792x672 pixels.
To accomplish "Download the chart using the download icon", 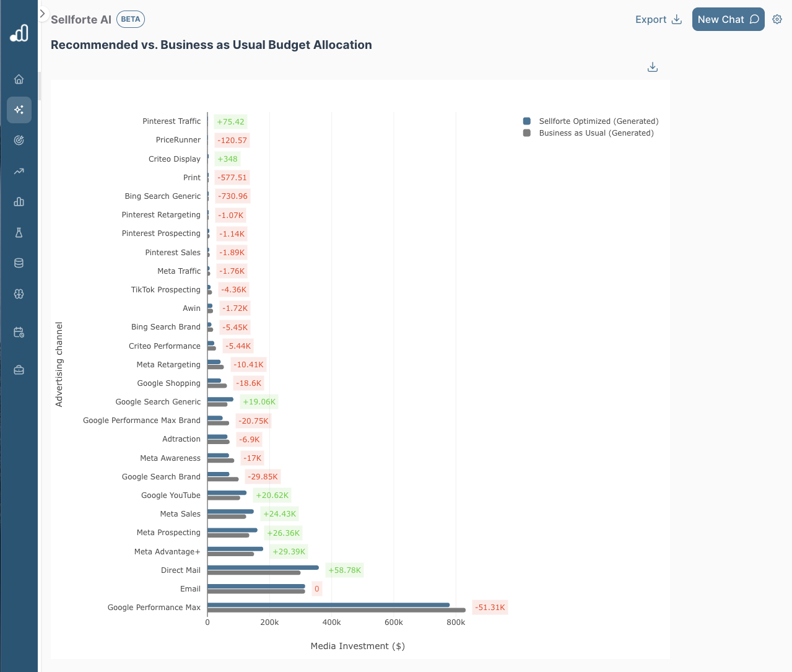I will click(x=653, y=67).
